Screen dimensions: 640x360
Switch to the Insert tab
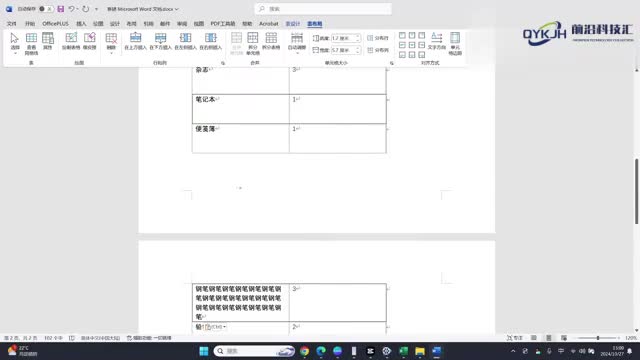point(81,24)
